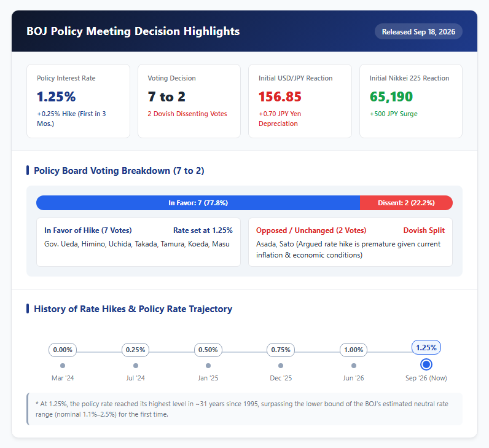Click the highlighted 1.25% rate pill

426,348
